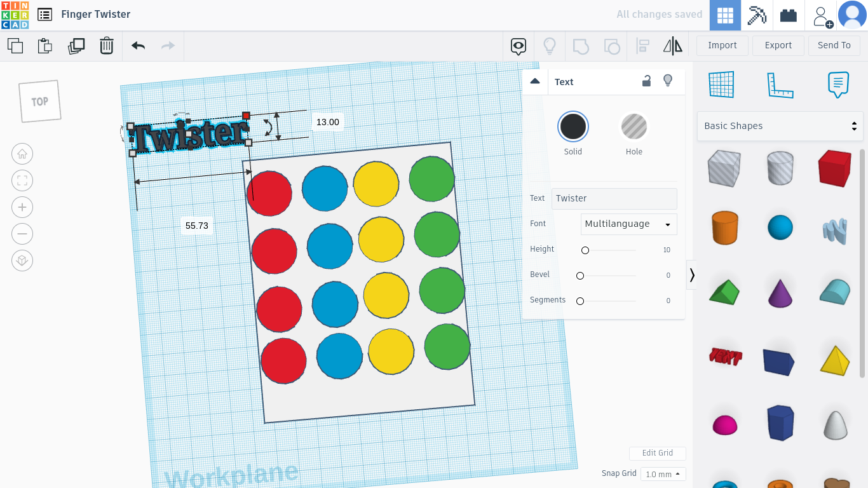The height and width of the screenshot is (488, 868).
Task: Click the Export button
Action: (778, 46)
